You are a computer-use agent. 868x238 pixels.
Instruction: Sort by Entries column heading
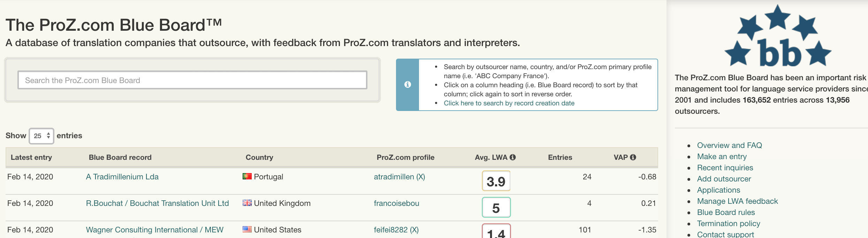[560, 157]
